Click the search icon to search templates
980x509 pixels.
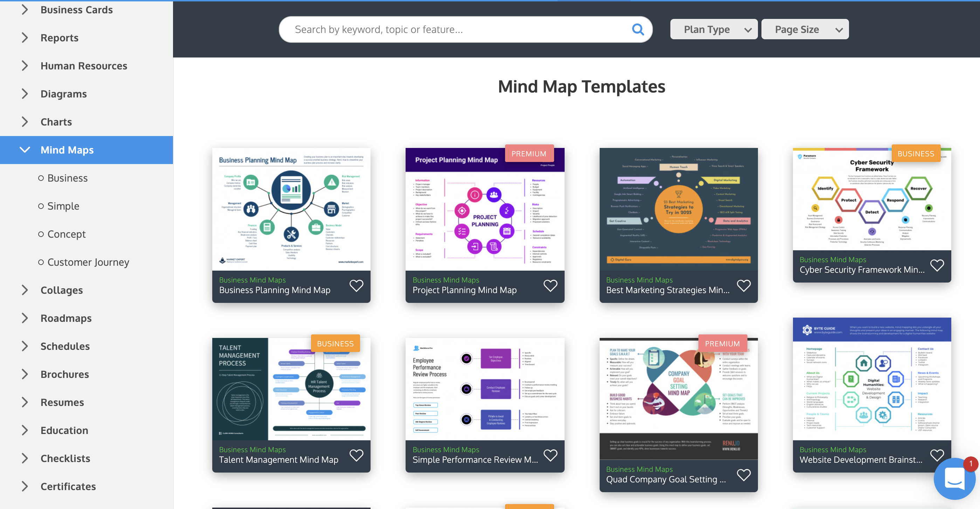pyautogui.click(x=638, y=28)
